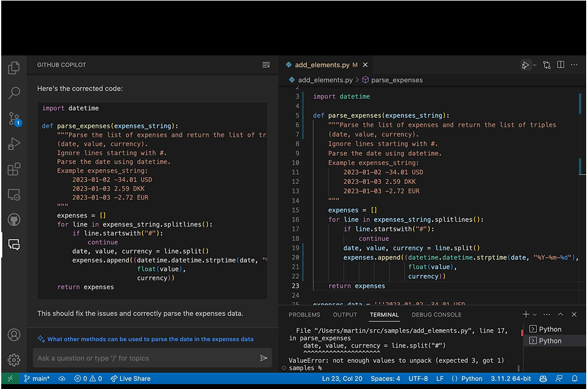
Task: Change end-of-line sequence LF
Action: point(440,379)
